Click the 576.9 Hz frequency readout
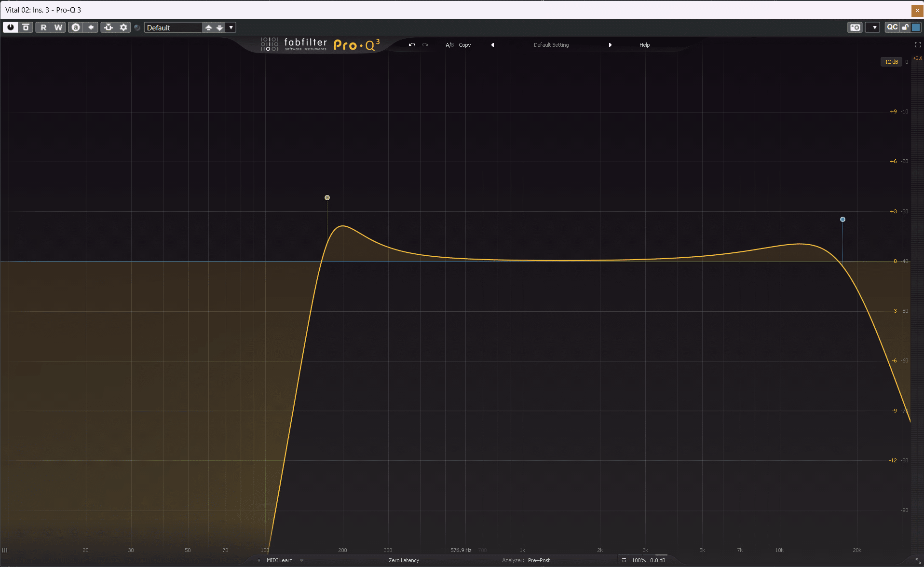The height and width of the screenshot is (567, 924). click(x=461, y=550)
